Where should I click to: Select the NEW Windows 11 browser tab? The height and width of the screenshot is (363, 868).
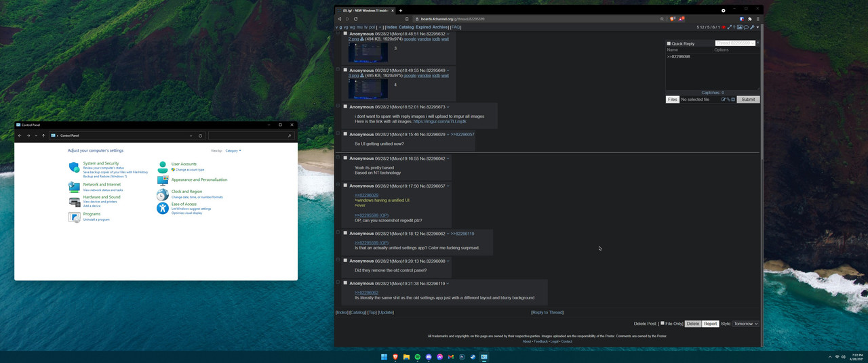tap(366, 10)
